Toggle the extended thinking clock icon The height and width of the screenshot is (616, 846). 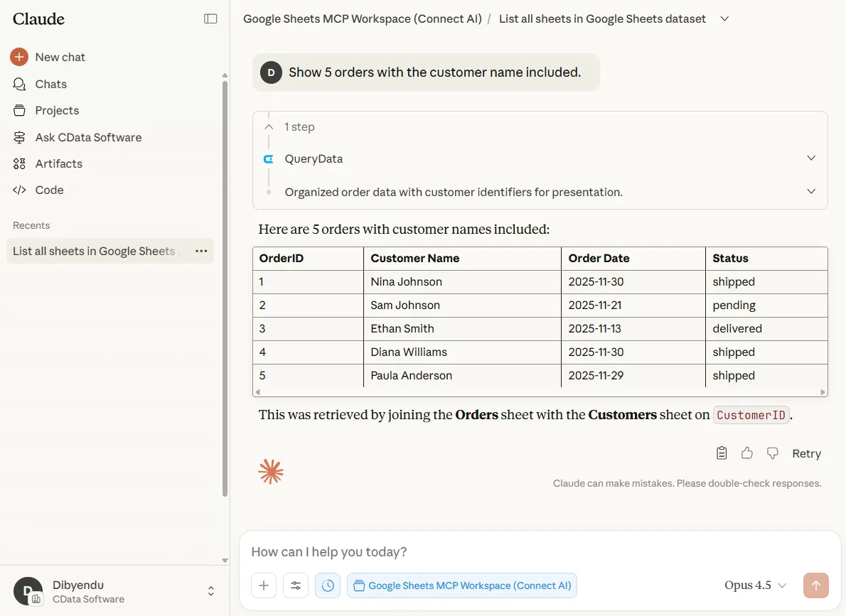[x=328, y=585]
